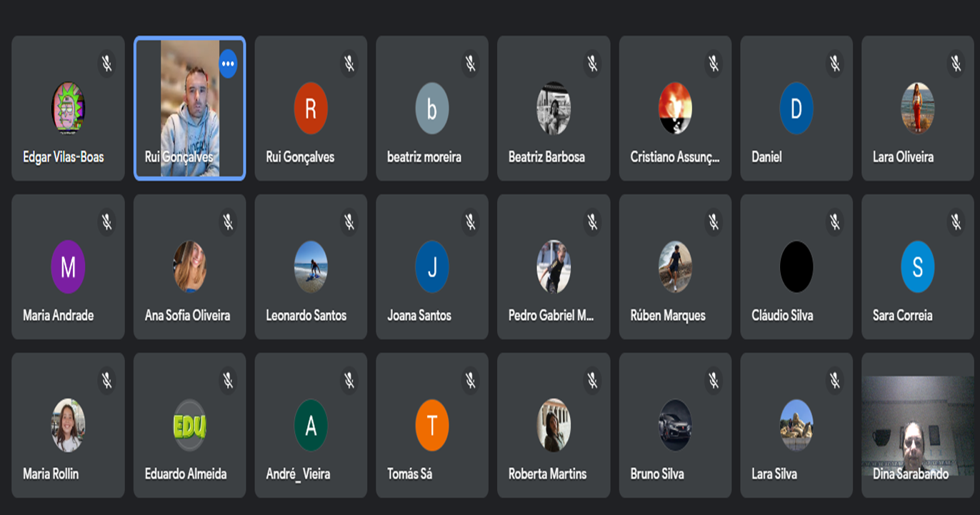Screen dimensions: 980x515
Task: Click Rúben Marques name label
Action: [668, 316]
